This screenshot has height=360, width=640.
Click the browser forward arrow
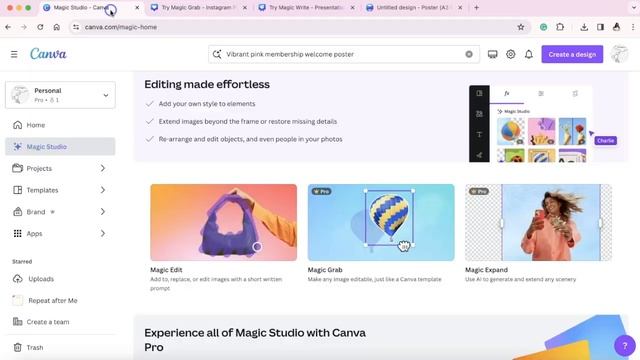pos(24,27)
